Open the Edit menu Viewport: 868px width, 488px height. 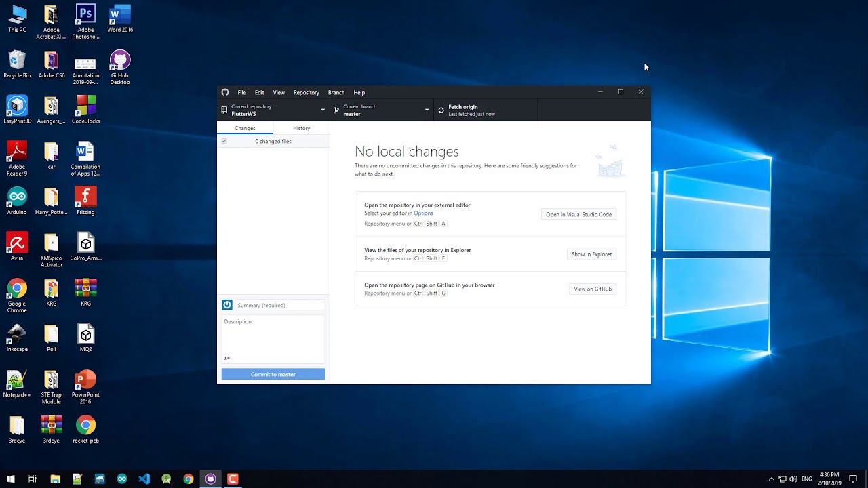[x=260, y=92]
